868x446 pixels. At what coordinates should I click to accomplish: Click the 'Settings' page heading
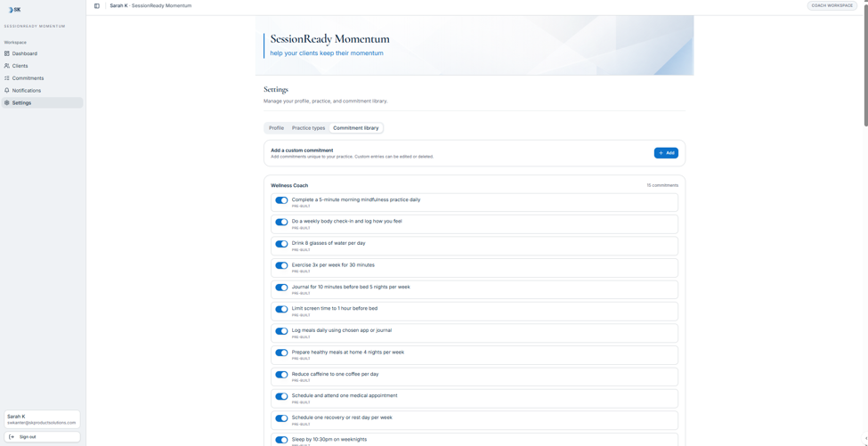[x=276, y=89]
